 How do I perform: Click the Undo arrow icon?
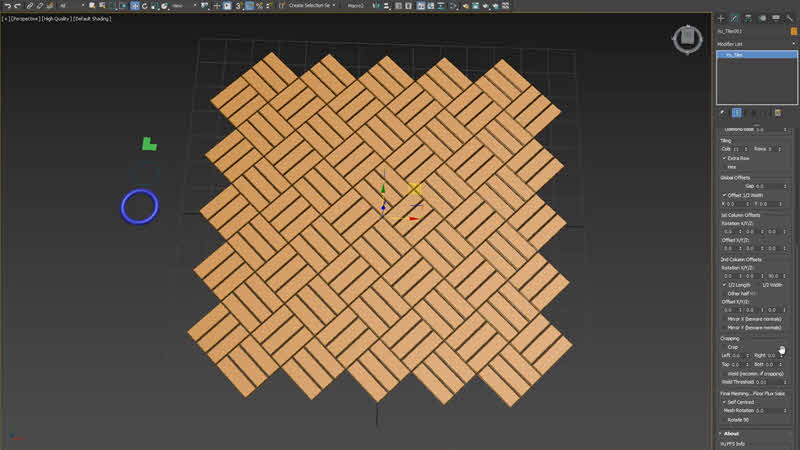coord(5,6)
